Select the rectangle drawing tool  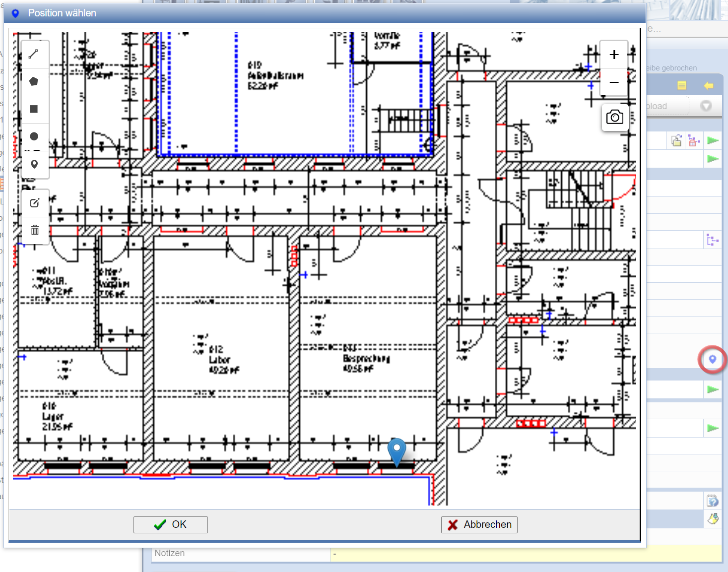pos(34,109)
